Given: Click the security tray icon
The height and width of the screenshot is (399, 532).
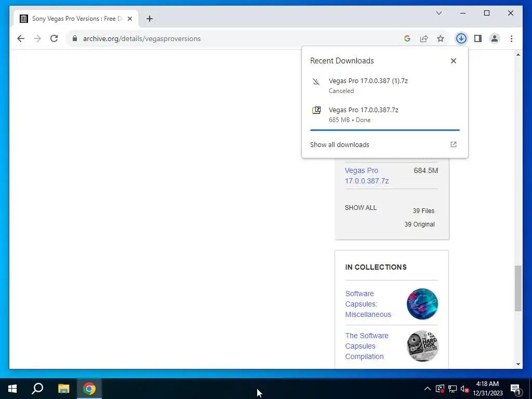Looking at the screenshot, I should pos(440,389).
